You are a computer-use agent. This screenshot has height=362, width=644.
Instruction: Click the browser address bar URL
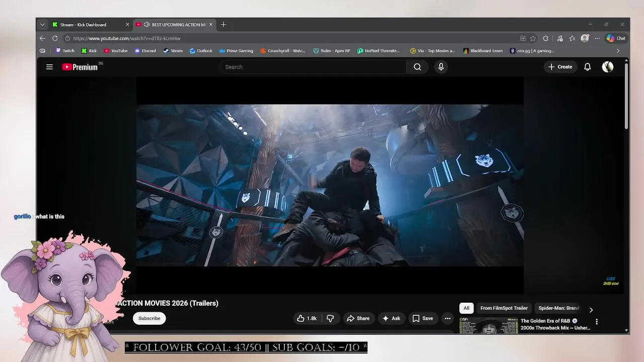point(127,38)
